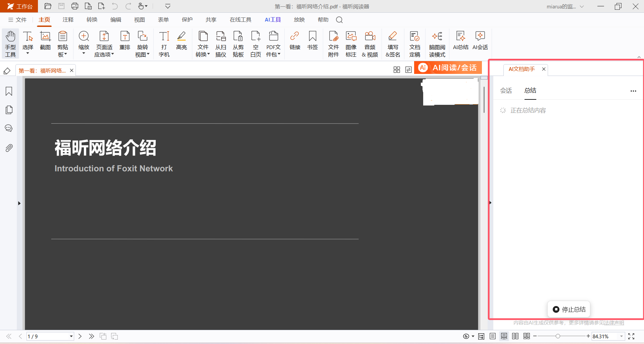Switch to Mind Map reading mode

click(x=437, y=44)
